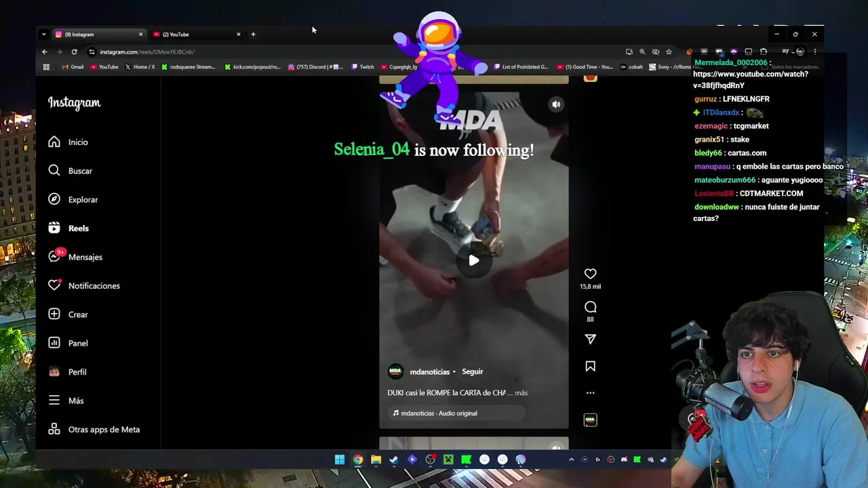Open the Chrome profile avatar
This screenshot has height=488, width=868.
coord(800,52)
